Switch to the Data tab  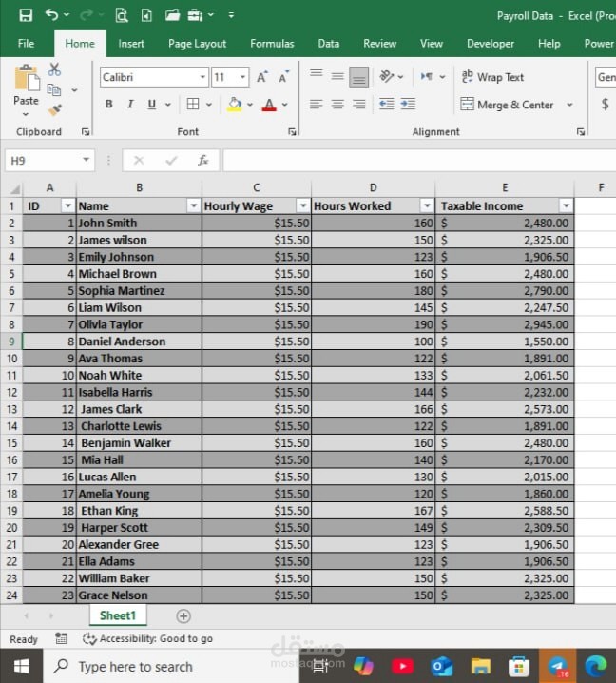point(329,44)
